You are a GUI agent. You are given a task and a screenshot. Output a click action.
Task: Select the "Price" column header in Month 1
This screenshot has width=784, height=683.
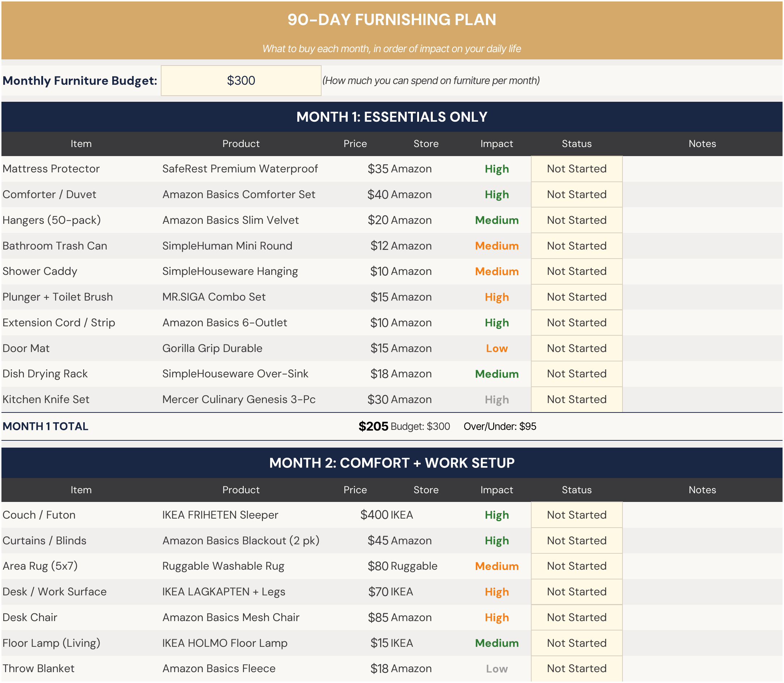click(355, 144)
